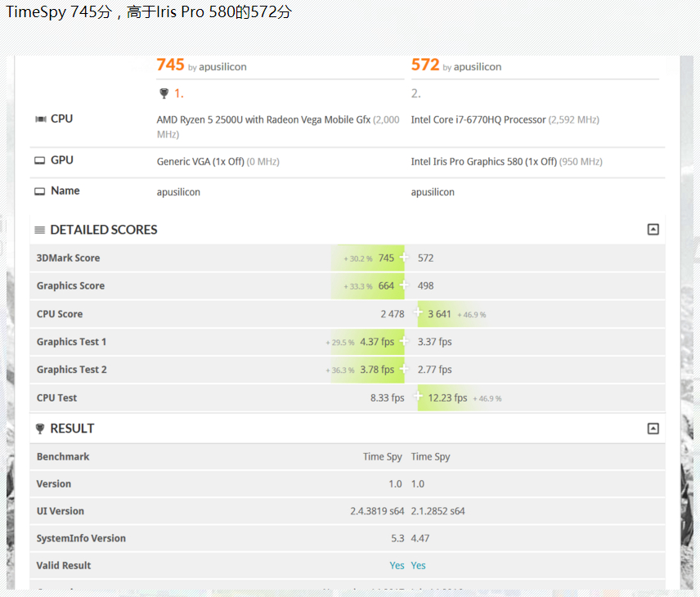Viewport: 700px width, 597px height.
Task: Open apusilicon link beside score 745
Action: point(222,67)
